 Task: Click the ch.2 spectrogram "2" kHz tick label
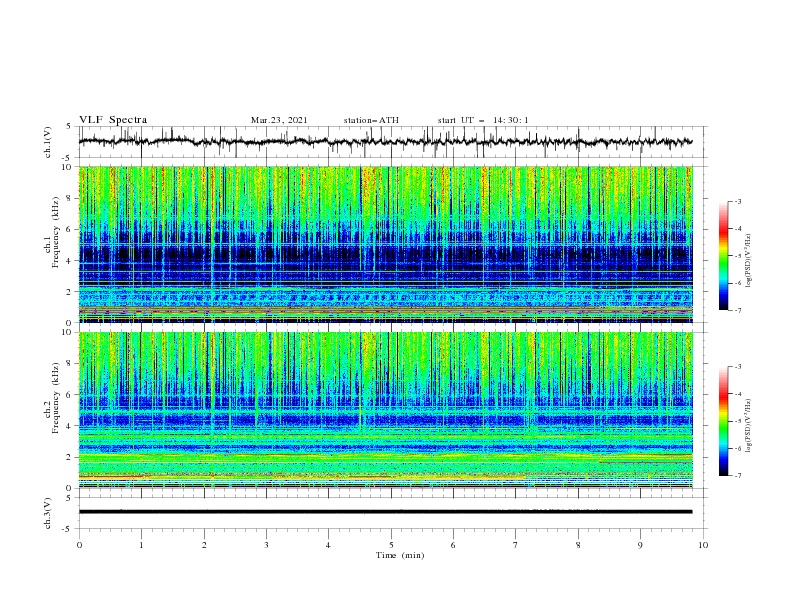tap(70, 457)
